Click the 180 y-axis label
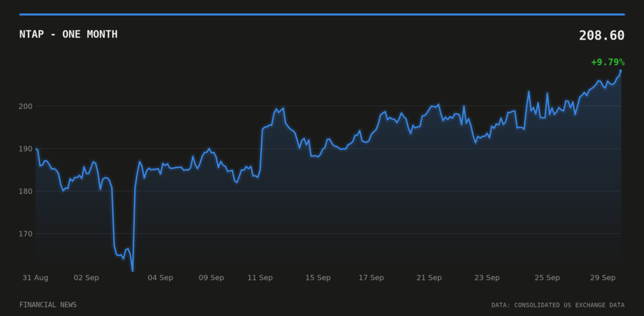Viewport: 644px width, 316px height. (26, 191)
